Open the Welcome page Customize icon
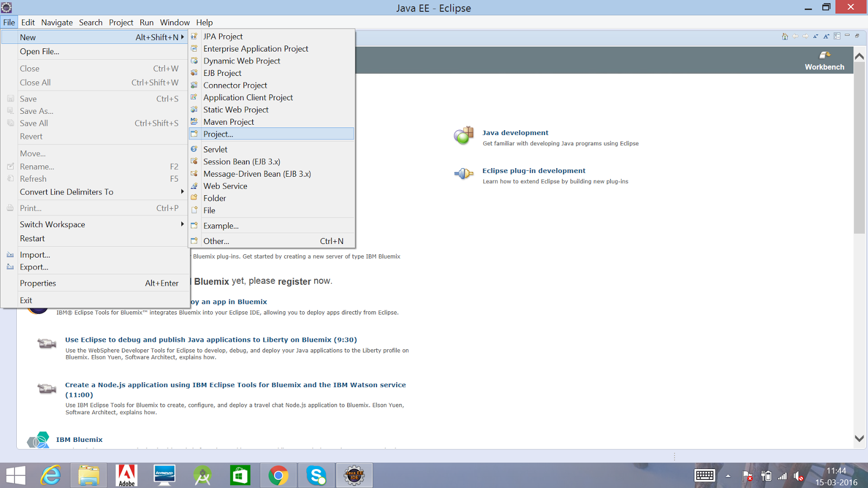Viewport: 868px width, 488px height. (837, 36)
